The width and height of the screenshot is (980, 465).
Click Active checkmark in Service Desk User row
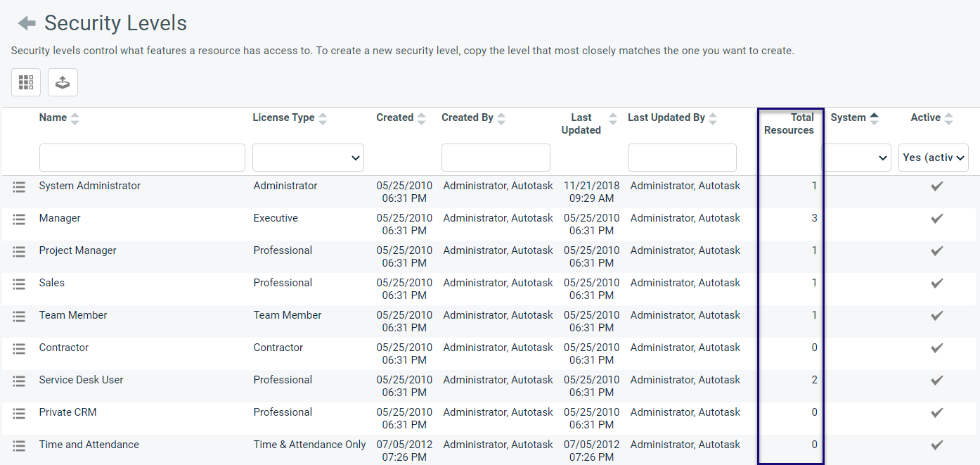coord(936,381)
